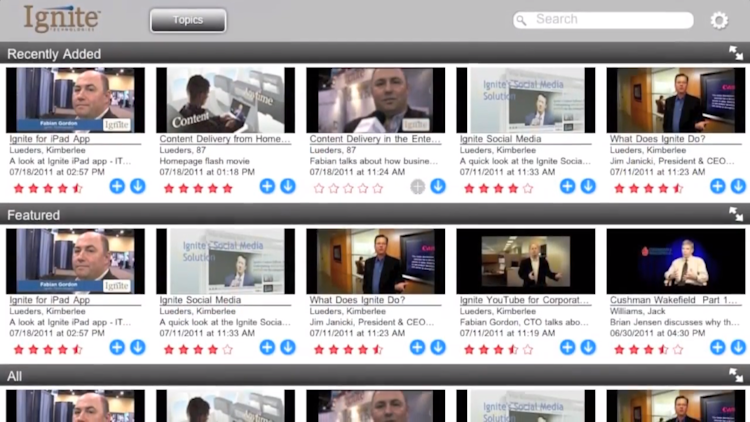Add Ignite Social Media in Featured
The height and width of the screenshot is (422, 750).
(x=267, y=347)
